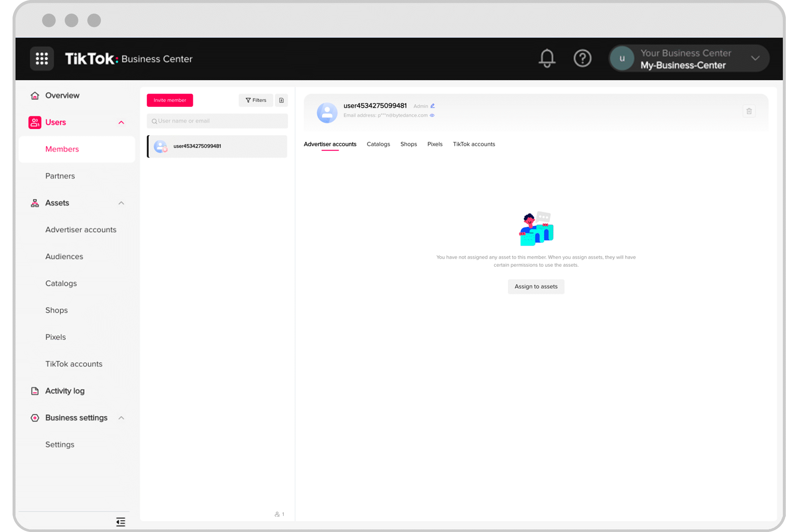Click the Assign to assets button
Image resolution: width=798 pixels, height=532 pixels.
point(536,286)
